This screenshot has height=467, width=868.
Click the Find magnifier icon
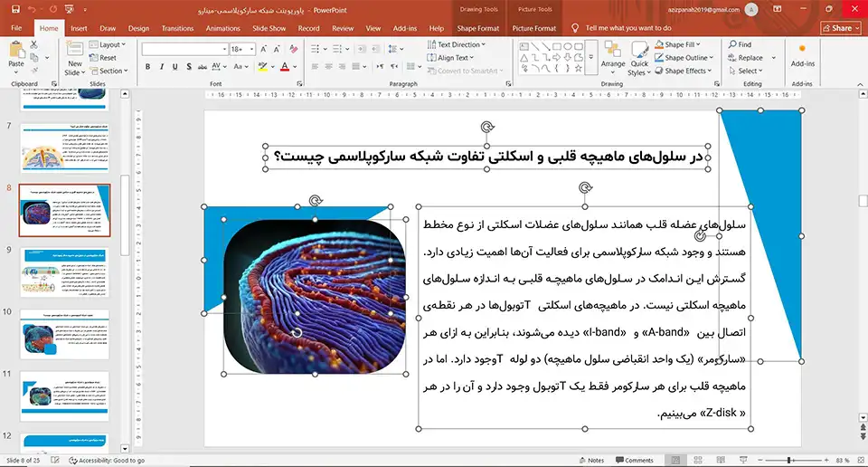733,44
